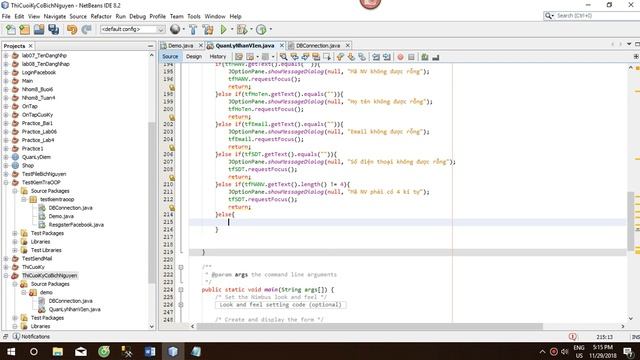640x360 pixels.
Task: Open the Debug Project dropdown arrow
Action: pos(251,29)
